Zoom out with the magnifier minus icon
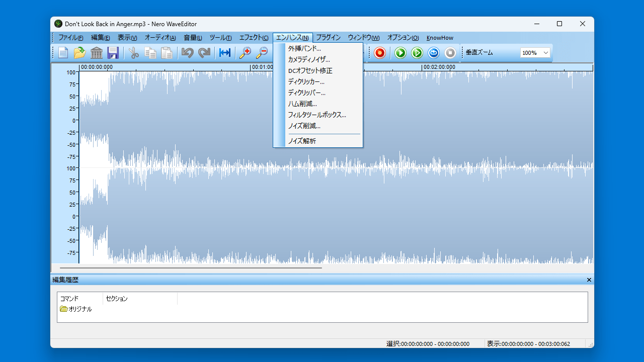 click(x=262, y=53)
